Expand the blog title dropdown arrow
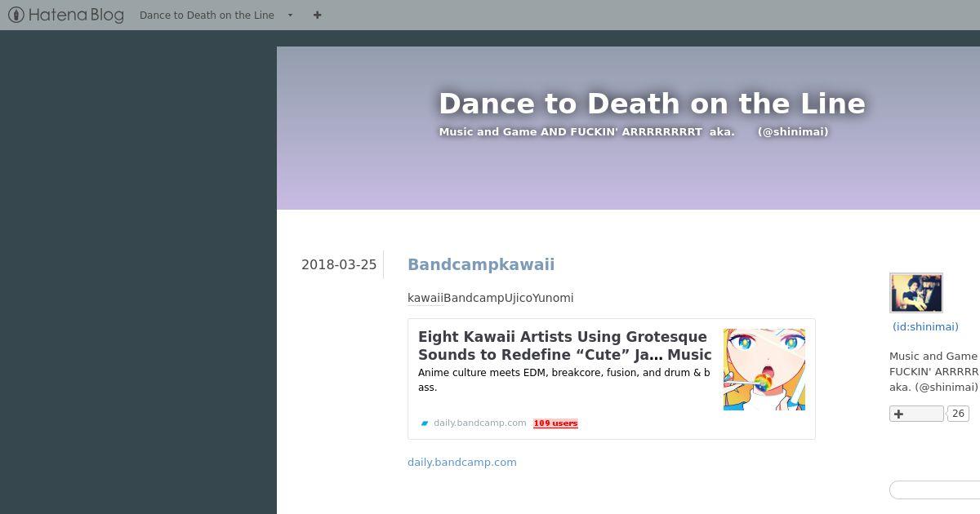Screen dimensions: 980x514 click(x=290, y=15)
